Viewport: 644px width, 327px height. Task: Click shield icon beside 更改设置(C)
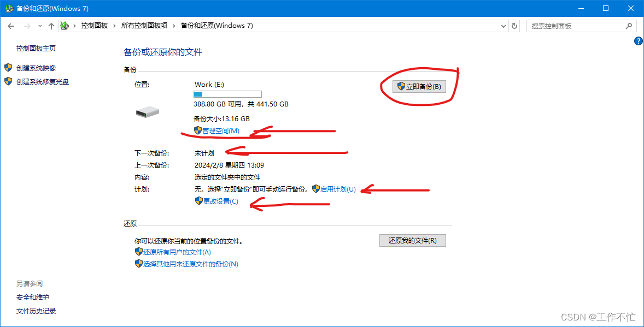(x=199, y=201)
